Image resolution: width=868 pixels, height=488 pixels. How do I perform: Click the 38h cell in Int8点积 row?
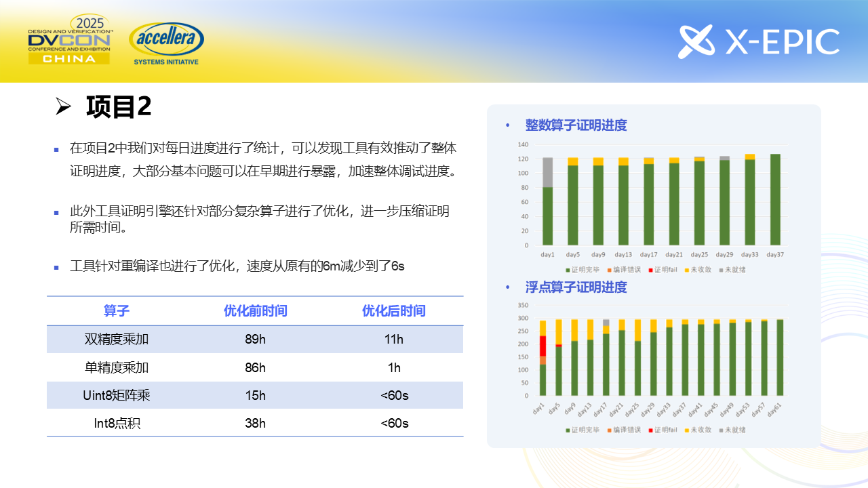(x=256, y=424)
